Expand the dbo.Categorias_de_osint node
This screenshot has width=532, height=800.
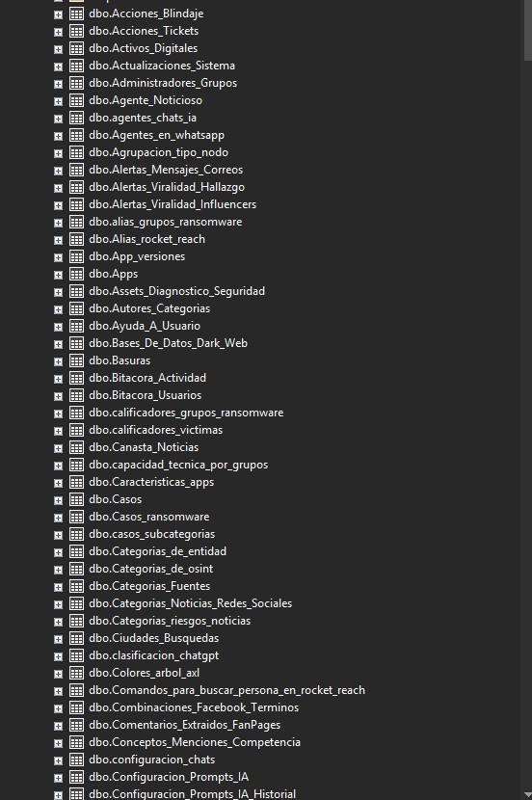58,570
